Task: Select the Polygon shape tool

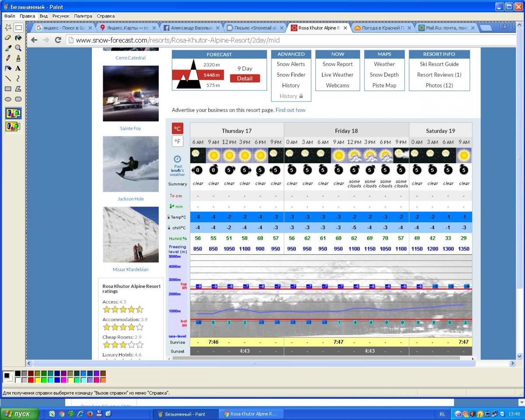Action: [x=18, y=89]
